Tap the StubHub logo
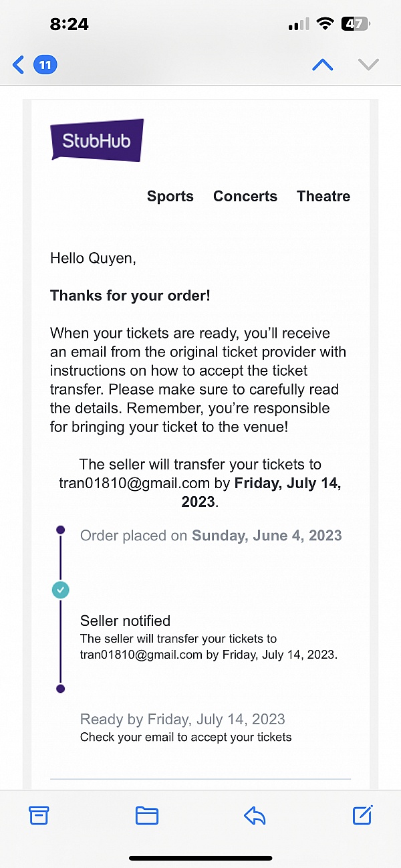The height and width of the screenshot is (868, 401). pyautogui.click(x=96, y=139)
